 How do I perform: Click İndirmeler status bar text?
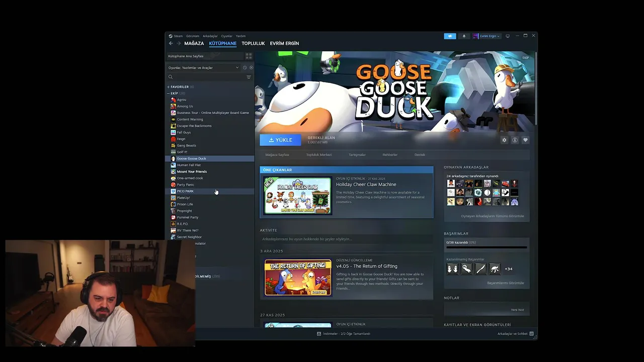point(347,334)
